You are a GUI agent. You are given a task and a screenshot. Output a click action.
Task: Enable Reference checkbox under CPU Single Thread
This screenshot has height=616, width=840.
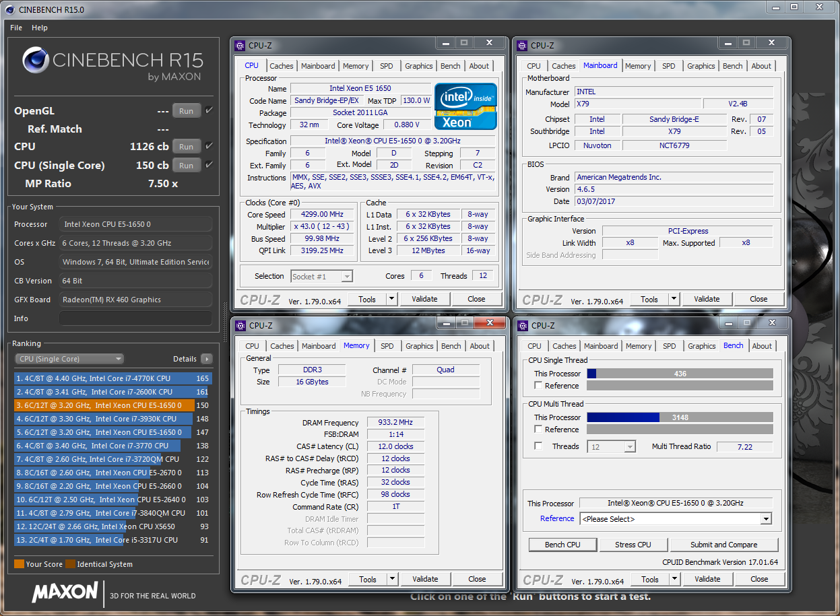538,386
